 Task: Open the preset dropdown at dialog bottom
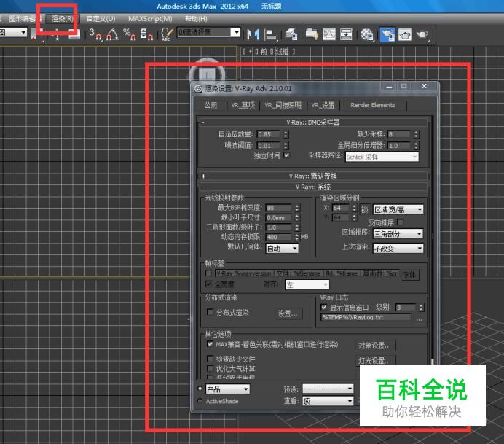[328, 389]
